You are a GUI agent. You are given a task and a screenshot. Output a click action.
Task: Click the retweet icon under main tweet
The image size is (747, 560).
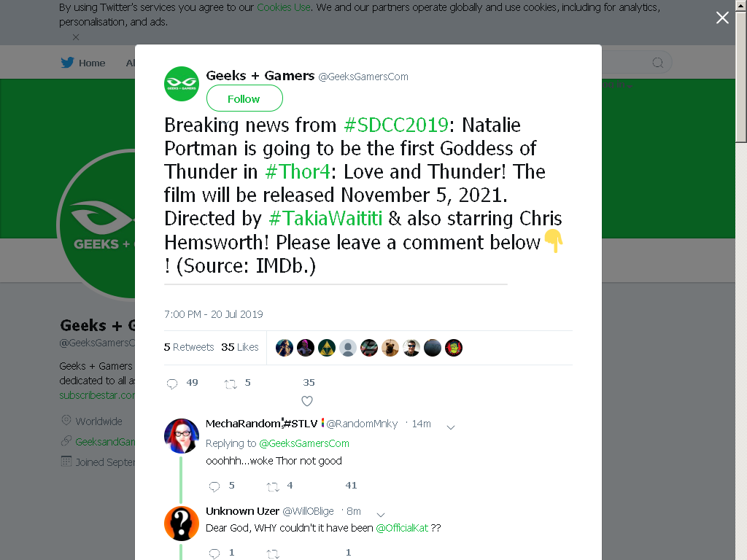(x=231, y=384)
